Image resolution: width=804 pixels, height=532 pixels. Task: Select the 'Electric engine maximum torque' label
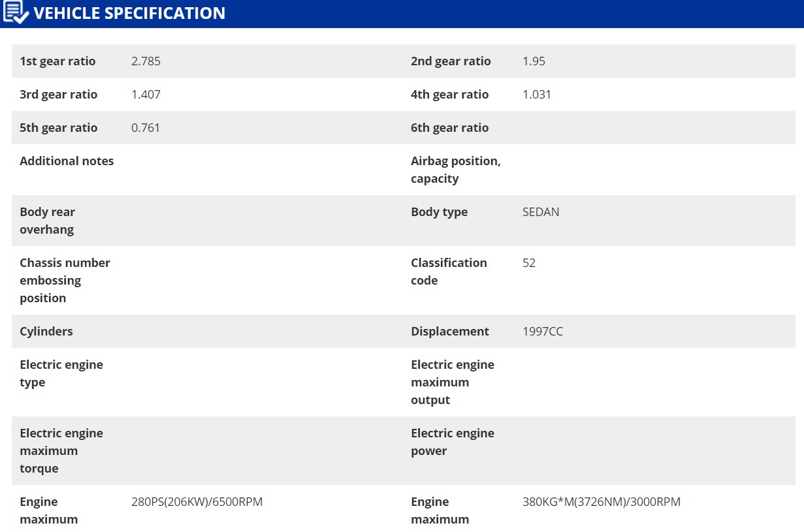61,450
